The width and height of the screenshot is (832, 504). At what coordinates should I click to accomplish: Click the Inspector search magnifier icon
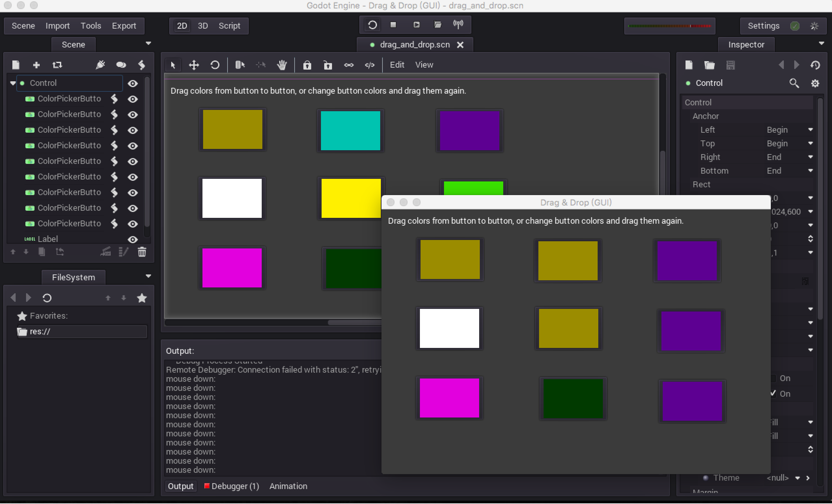coord(794,83)
